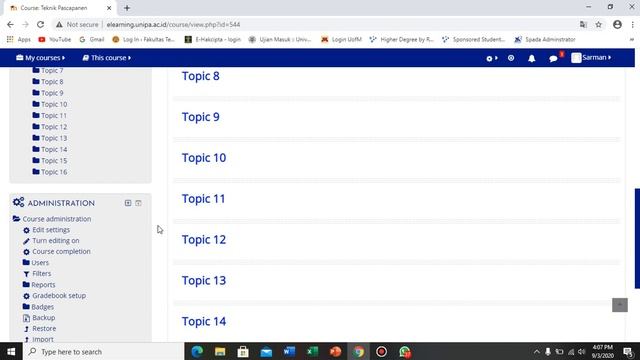Click the circular icon beside the gear menu
Viewport: 640px width, 360px height.
(x=511, y=58)
